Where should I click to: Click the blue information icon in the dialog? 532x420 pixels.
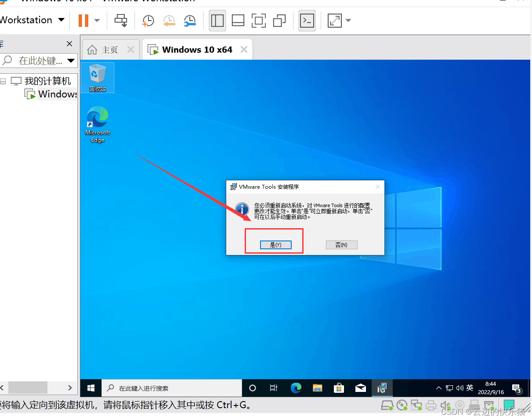tap(242, 210)
